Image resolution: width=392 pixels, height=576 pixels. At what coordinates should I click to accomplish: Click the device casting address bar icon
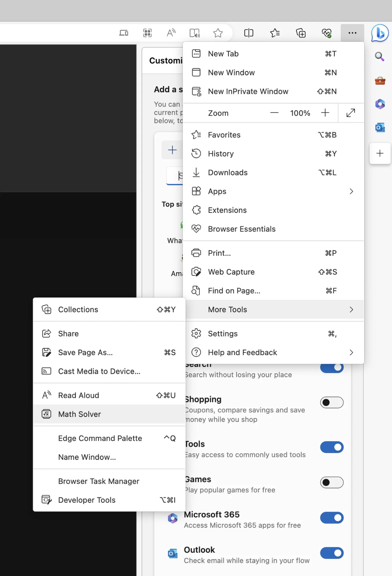(x=124, y=33)
